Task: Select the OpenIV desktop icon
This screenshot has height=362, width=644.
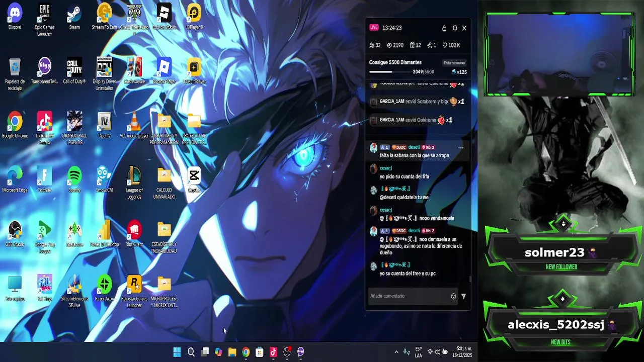Action: [104, 126]
